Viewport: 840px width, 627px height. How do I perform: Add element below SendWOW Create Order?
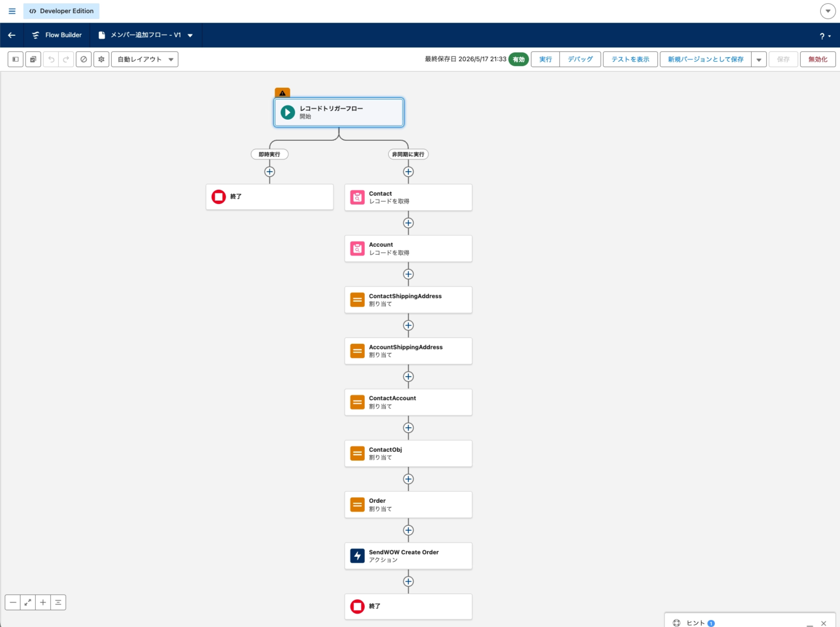pos(408,581)
